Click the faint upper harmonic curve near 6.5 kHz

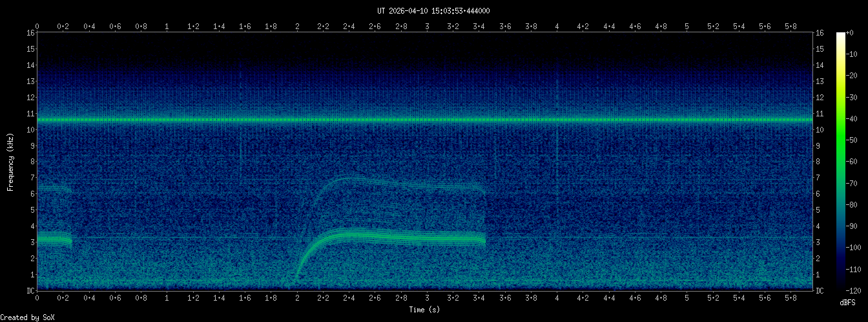coord(400,184)
